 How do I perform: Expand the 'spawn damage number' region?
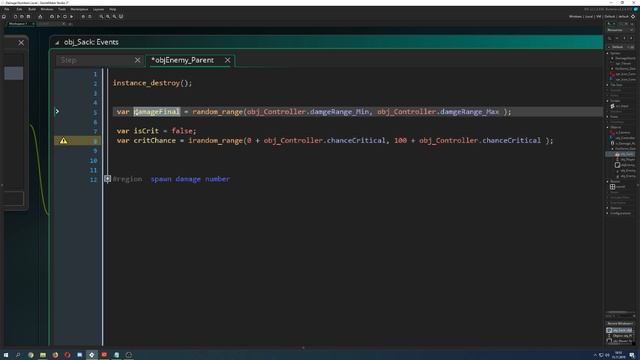[107, 179]
